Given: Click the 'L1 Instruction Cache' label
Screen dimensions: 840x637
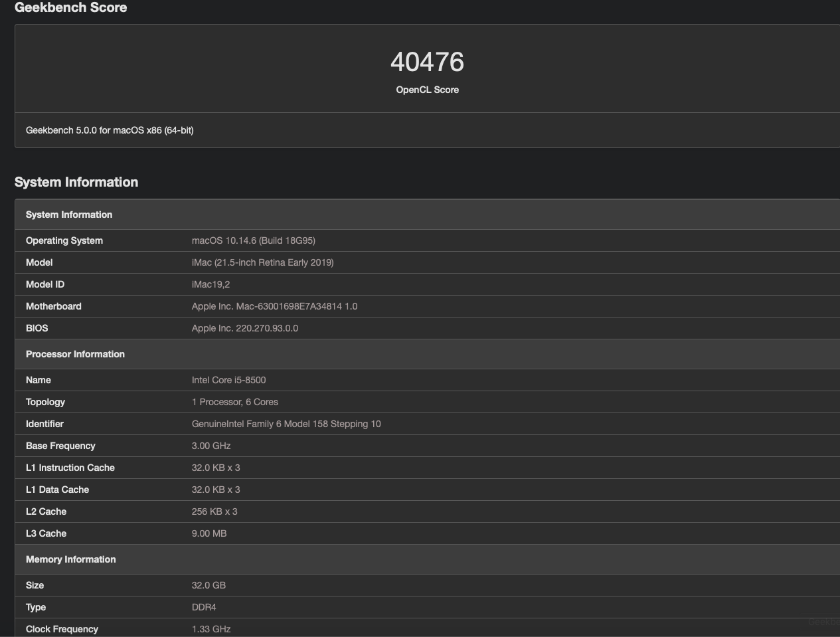Looking at the screenshot, I should tap(70, 468).
